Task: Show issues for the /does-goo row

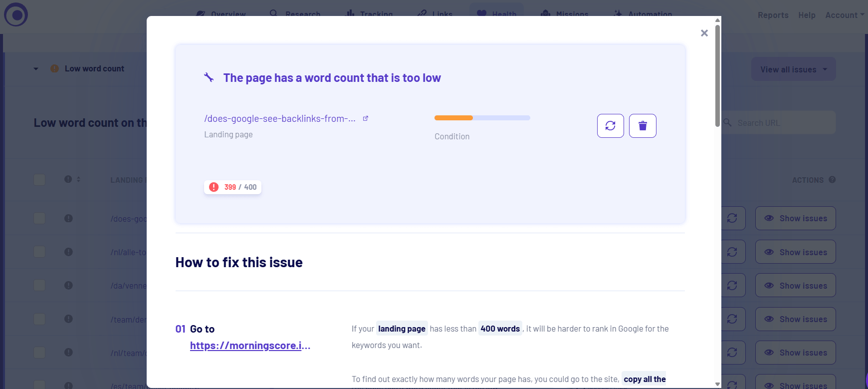Action: point(796,218)
